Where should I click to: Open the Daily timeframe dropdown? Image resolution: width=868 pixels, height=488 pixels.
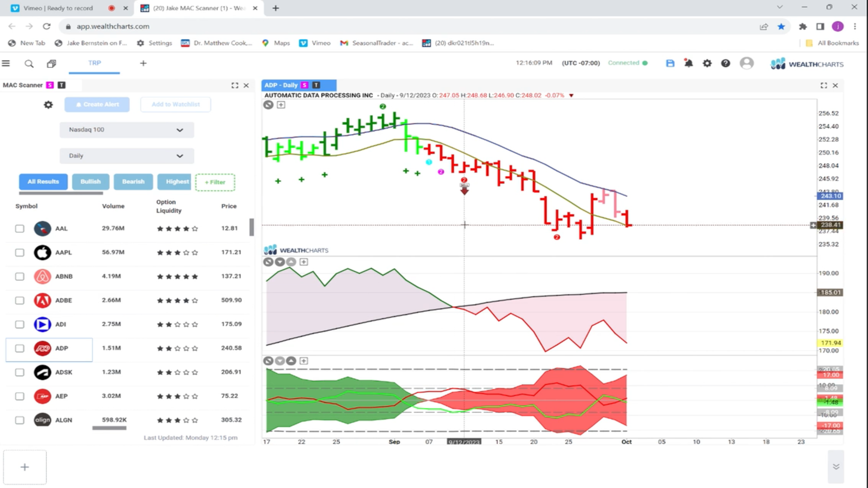tap(127, 156)
